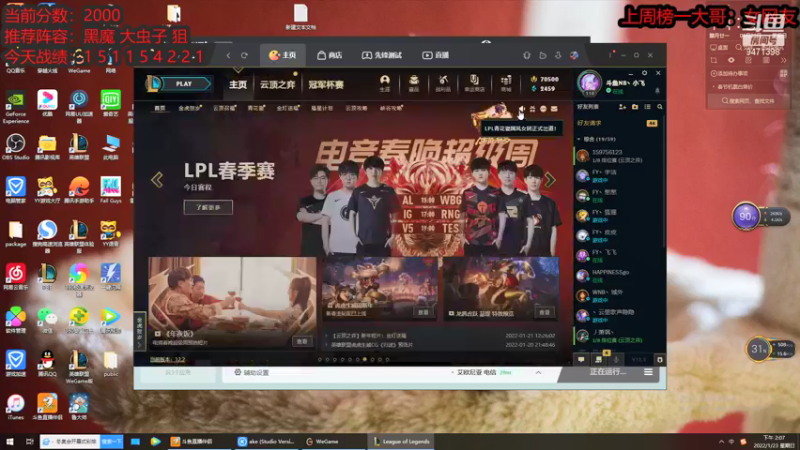Open the store (商城) icon
800x450 pixels.
click(506, 83)
